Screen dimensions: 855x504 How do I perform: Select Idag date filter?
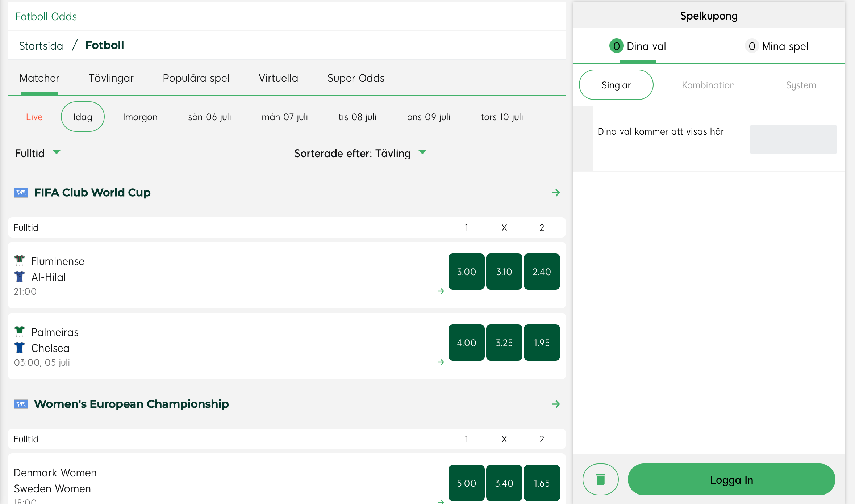coord(83,117)
